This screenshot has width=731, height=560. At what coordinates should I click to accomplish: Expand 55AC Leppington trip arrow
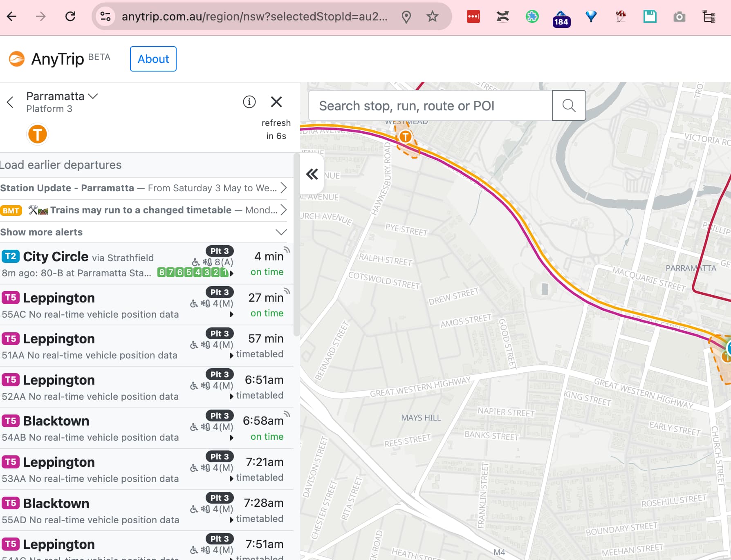point(232,314)
